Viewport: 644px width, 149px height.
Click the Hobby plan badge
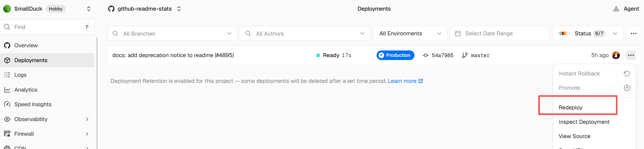tap(56, 9)
